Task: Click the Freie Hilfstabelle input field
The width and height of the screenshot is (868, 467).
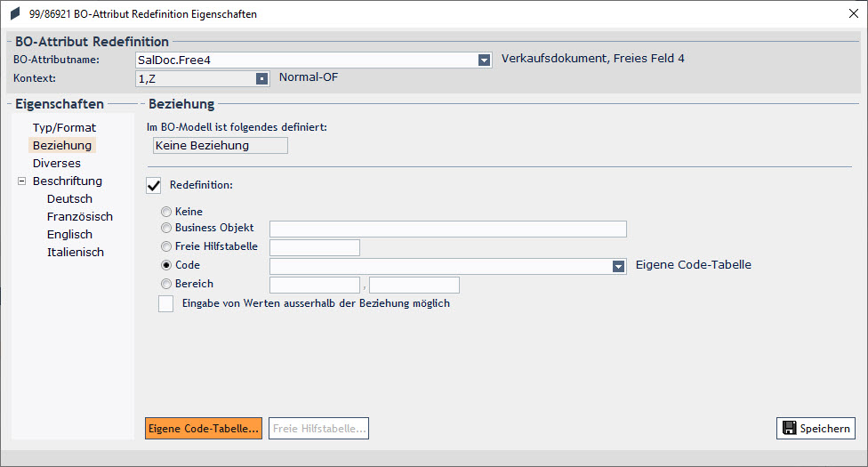Action: [x=315, y=247]
